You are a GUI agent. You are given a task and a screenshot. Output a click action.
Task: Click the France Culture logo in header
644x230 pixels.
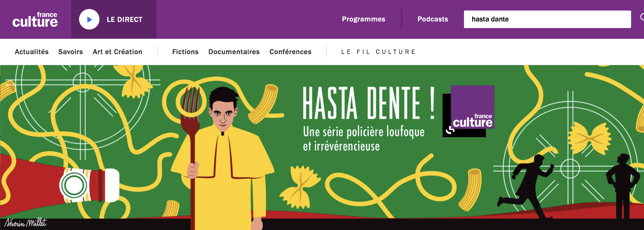pyautogui.click(x=35, y=19)
